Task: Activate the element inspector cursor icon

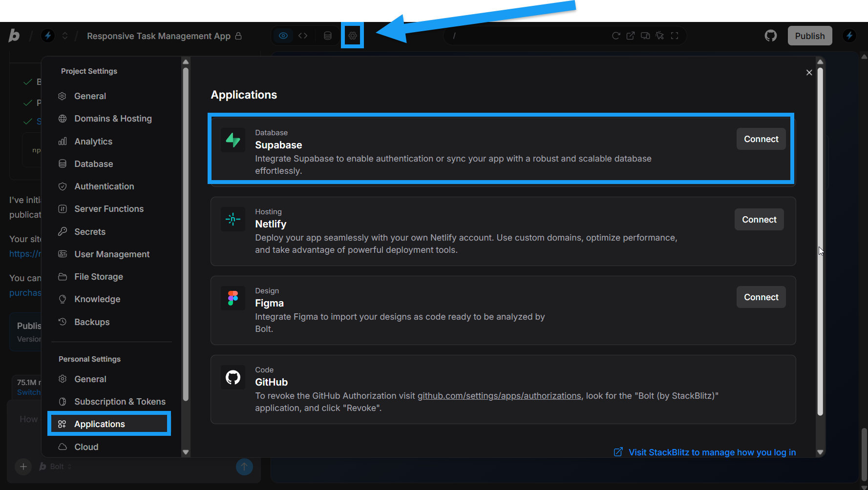Action: pyautogui.click(x=660, y=36)
